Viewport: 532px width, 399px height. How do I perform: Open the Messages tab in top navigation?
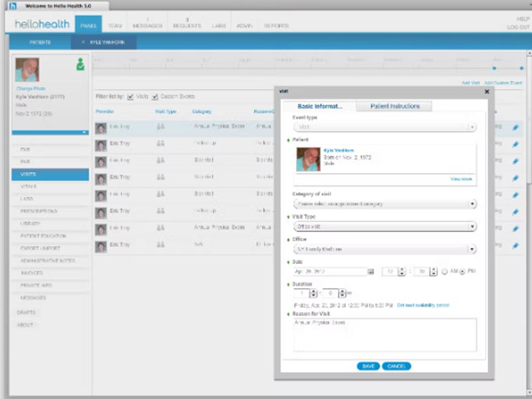point(147,23)
